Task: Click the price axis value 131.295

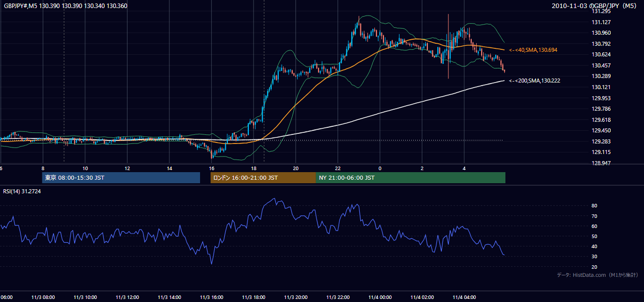Action: (x=601, y=11)
